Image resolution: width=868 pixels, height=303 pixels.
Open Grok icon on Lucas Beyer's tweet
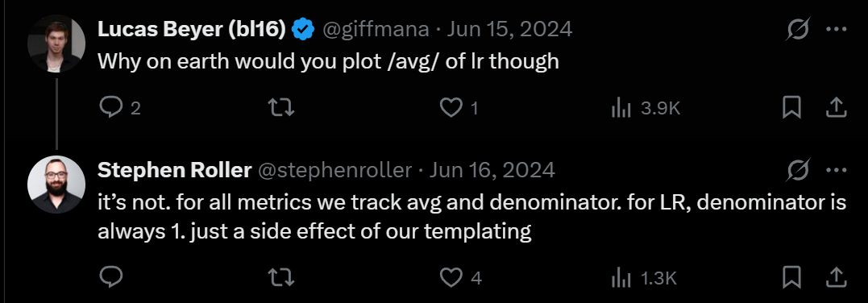[x=797, y=29]
